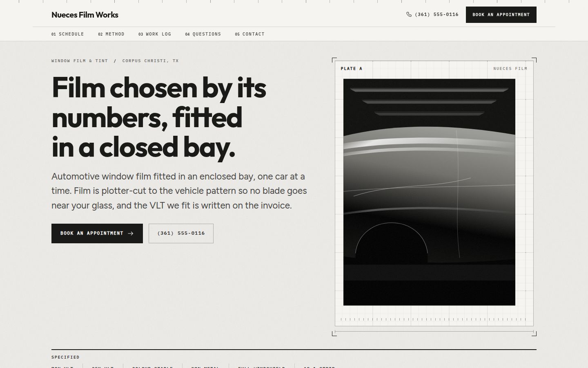588x368 pixels.
Task: Open the 03 Work Log section
Action: coord(155,34)
